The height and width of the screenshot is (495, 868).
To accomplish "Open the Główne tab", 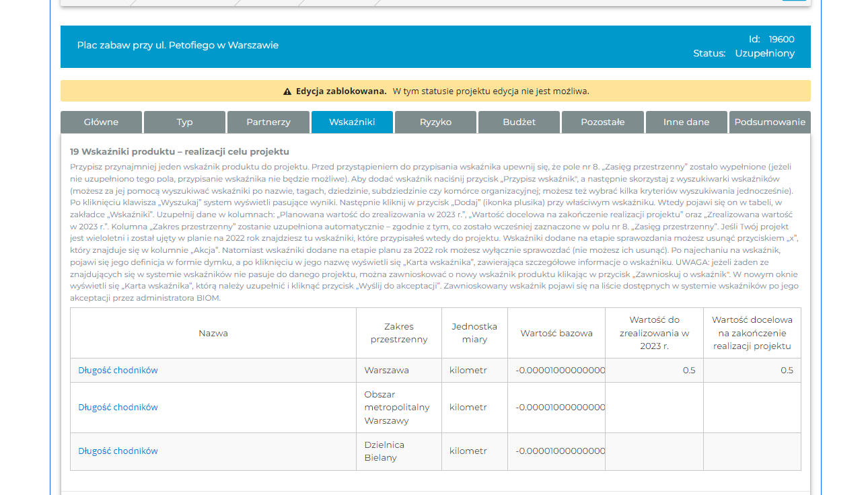I will tap(101, 122).
